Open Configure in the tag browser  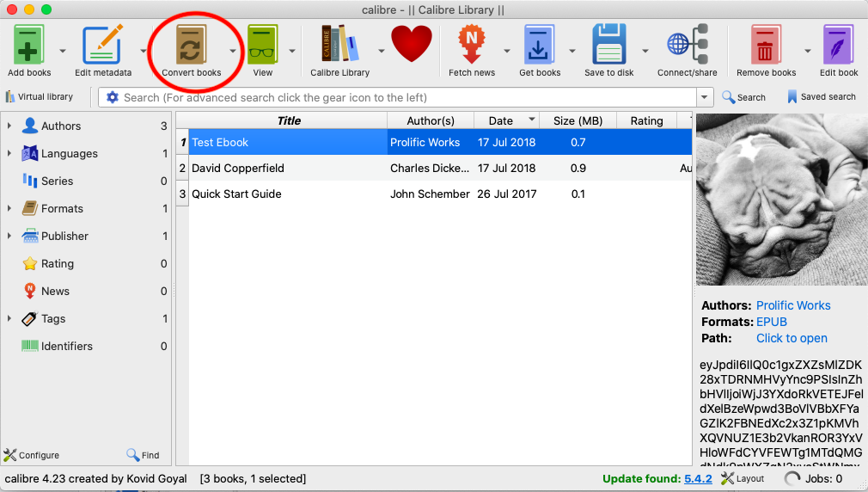click(32, 455)
